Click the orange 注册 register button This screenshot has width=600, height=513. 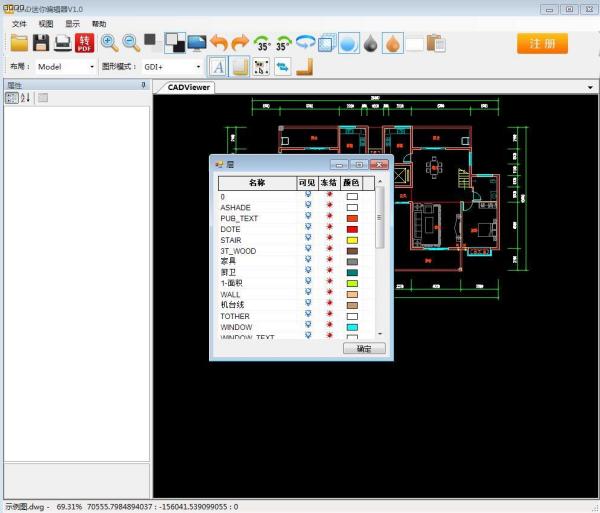point(542,43)
